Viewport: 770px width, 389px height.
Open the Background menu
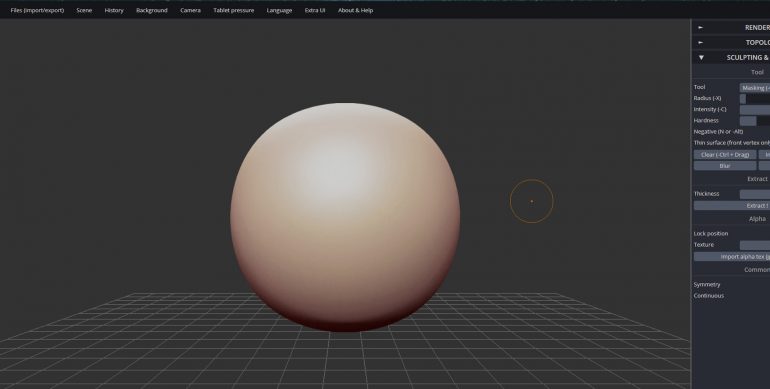152,10
